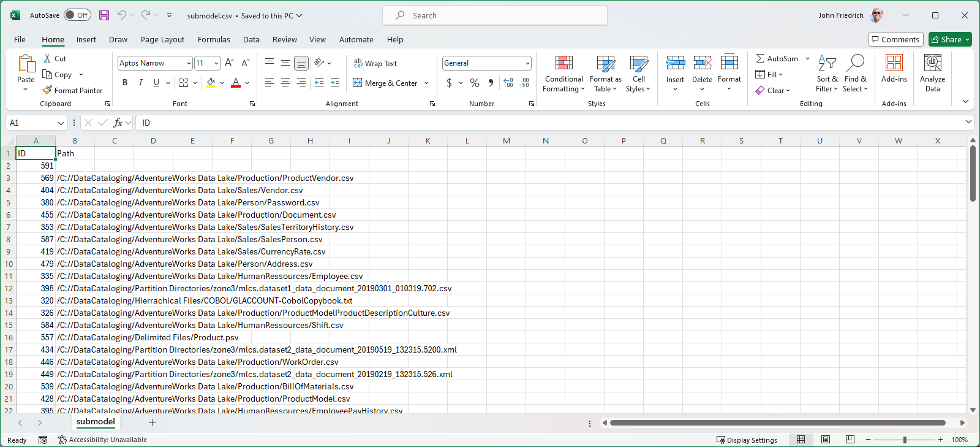Click the Share button

[946, 39]
